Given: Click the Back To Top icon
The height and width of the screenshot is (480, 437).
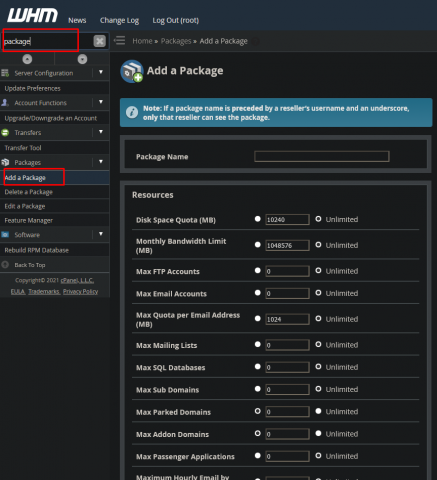Looking at the screenshot, I should (5, 265).
